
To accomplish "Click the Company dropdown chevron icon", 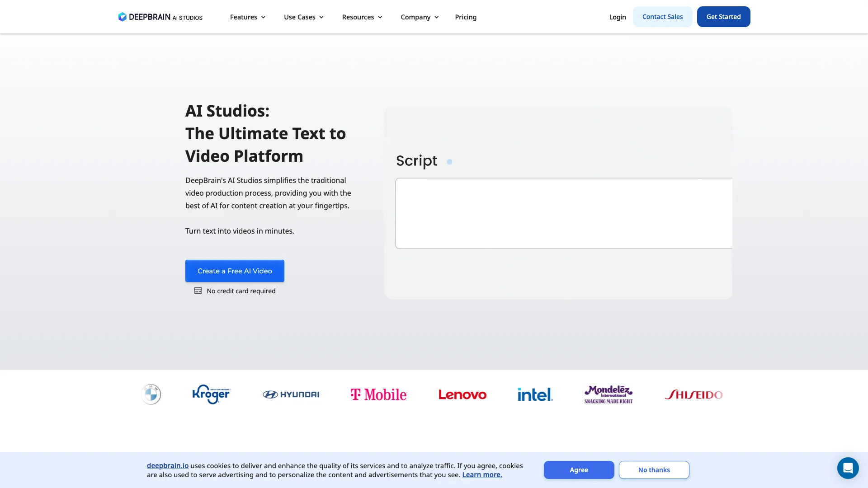I will click(437, 17).
